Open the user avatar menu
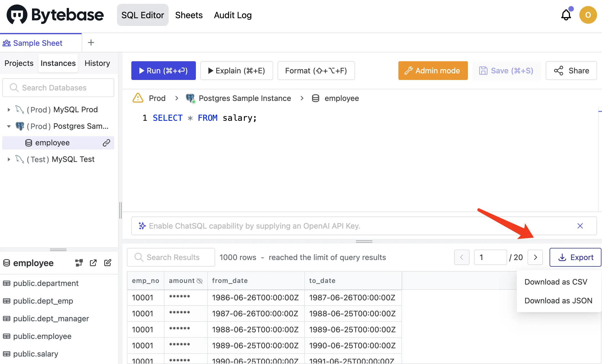The image size is (602, 364). (x=588, y=15)
